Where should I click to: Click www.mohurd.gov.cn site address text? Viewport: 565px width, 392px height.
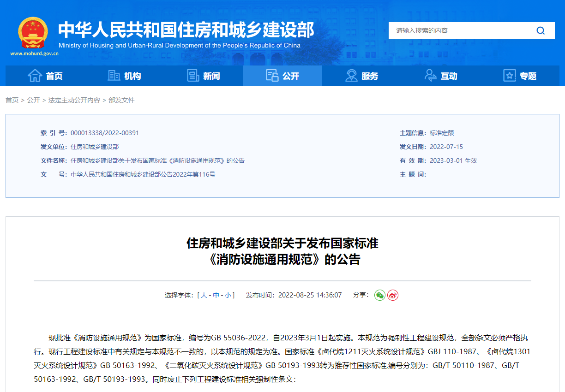[x=34, y=53]
